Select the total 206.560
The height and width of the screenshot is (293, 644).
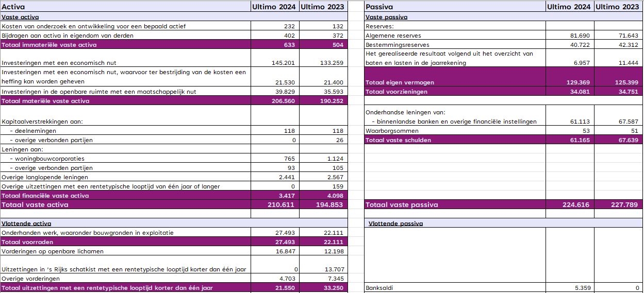pos(283,101)
